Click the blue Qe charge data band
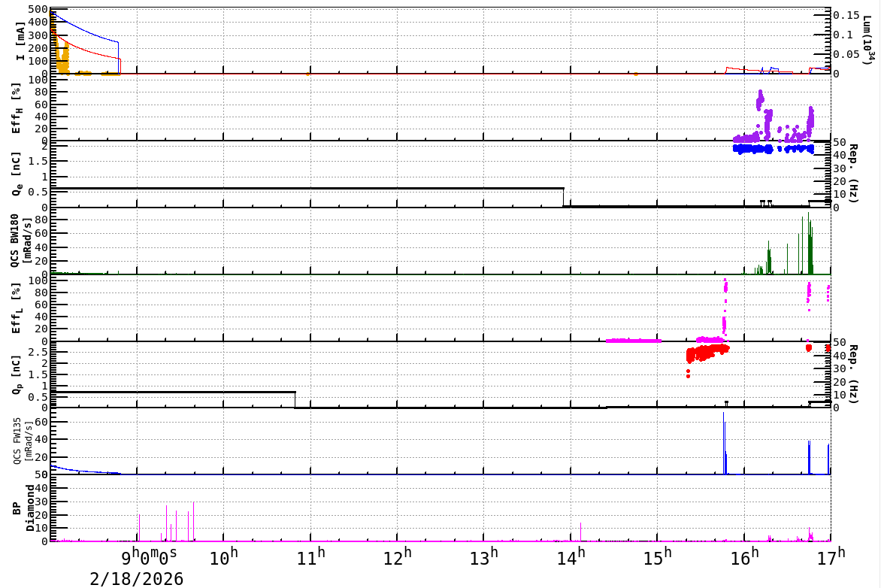 (x=773, y=149)
